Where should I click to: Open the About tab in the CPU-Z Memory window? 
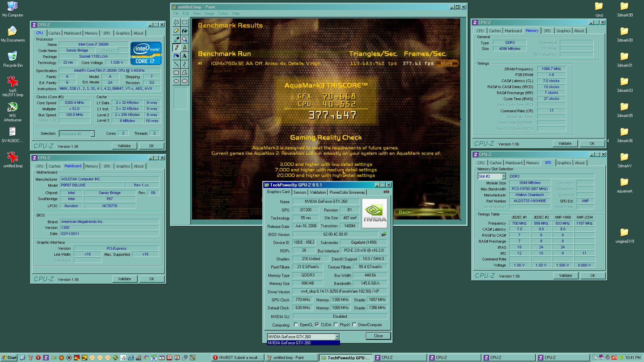pos(579,31)
